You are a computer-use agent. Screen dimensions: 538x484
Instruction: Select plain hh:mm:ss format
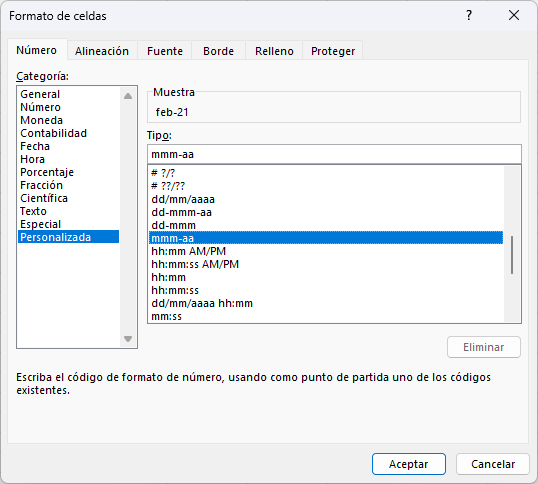(326, 291)
